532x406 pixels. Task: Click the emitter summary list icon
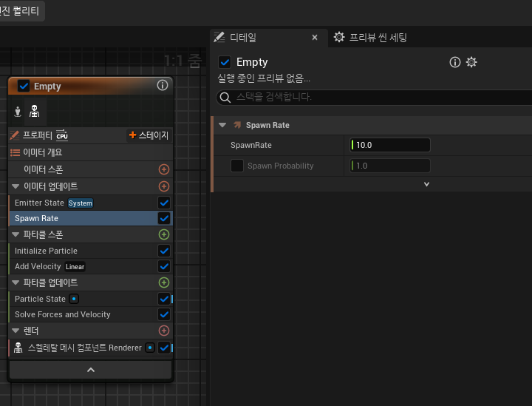16,152
